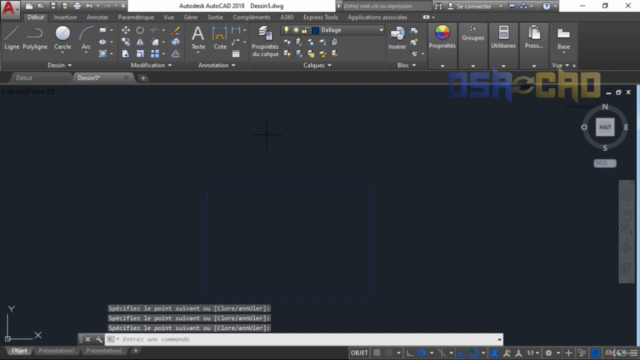Viewport: 640px width, 360px height.
Task: Click the Cote dimension tool
Action: click(220, 38)
